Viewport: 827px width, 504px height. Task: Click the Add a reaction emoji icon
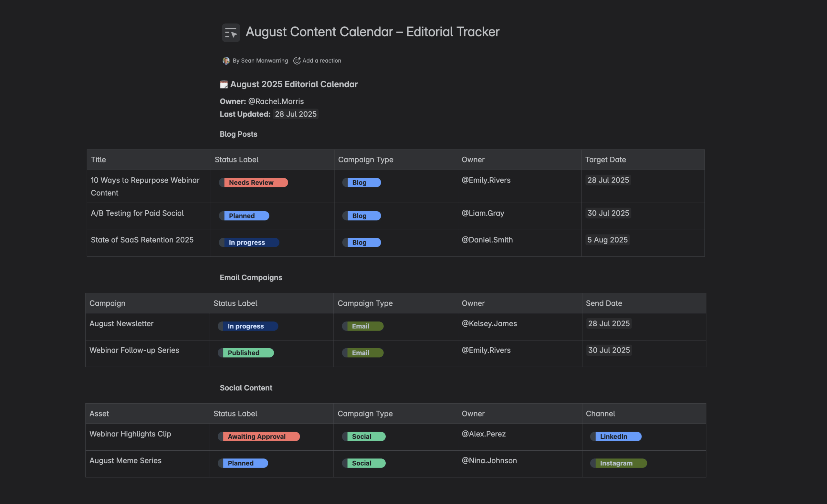(x=297, y=61)
